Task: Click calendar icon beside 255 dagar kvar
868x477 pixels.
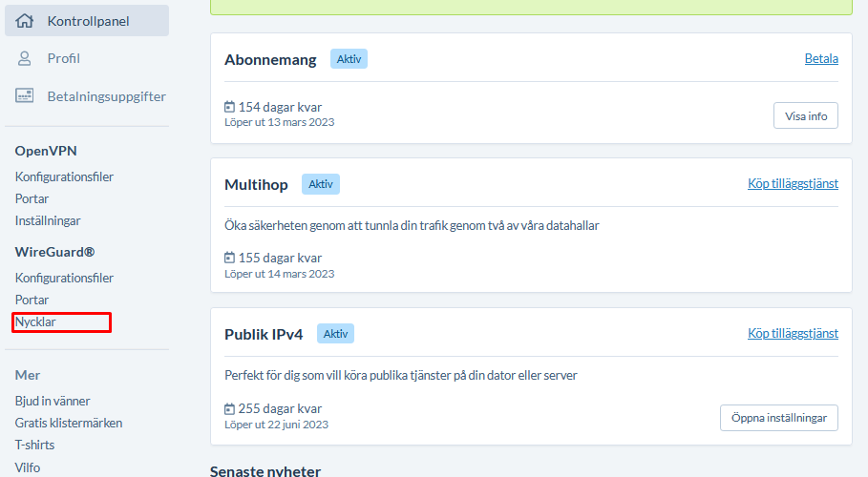Action: point(230,409)
